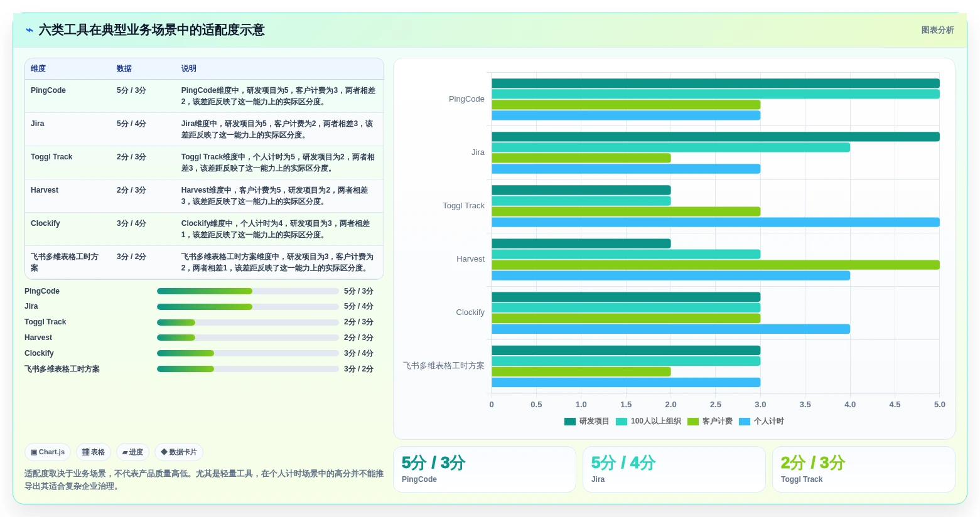
Task: Click the 2.5 x-axis tick label
Action: click(x=716, y=405)
